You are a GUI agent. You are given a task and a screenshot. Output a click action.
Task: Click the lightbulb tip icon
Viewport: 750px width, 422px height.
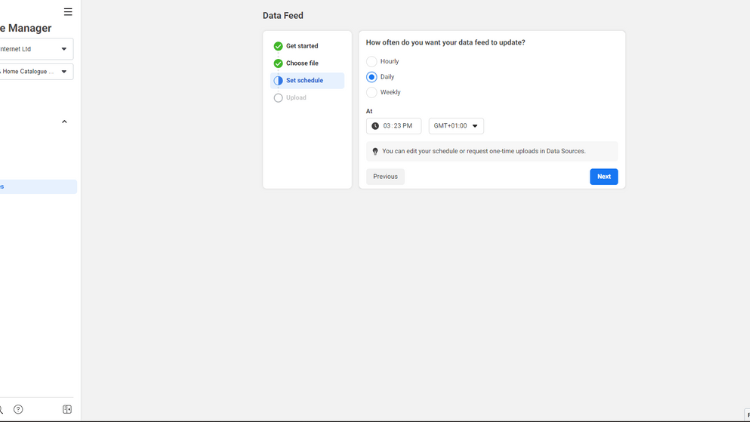375,151
